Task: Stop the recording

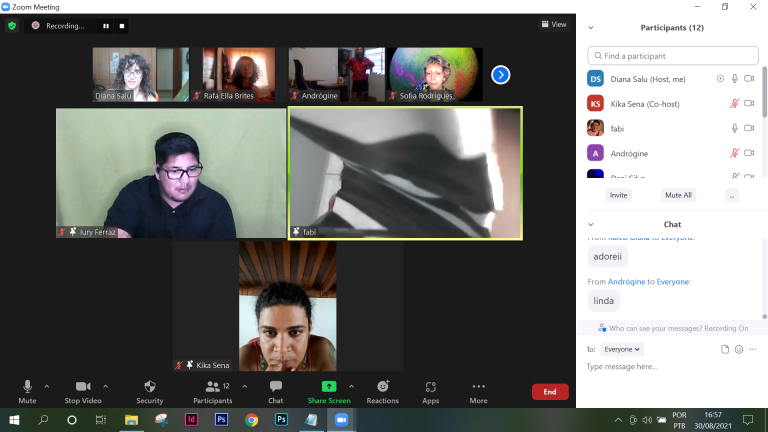Action: point(122,26)
